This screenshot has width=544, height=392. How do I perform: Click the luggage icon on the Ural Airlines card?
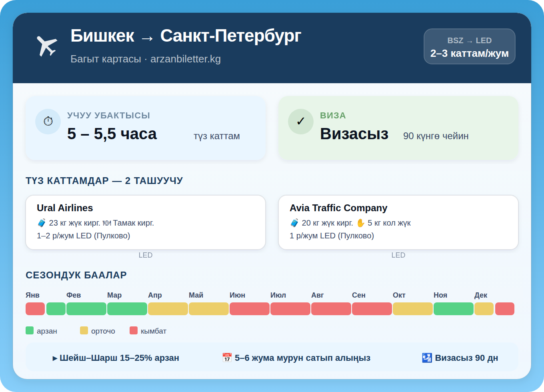click(x=42, y=223)
